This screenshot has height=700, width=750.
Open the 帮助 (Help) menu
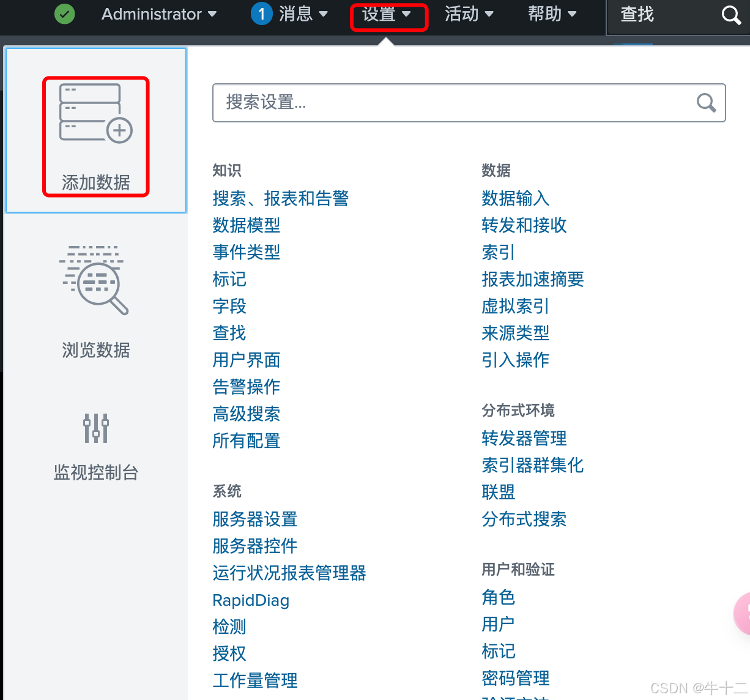[552, 14]
